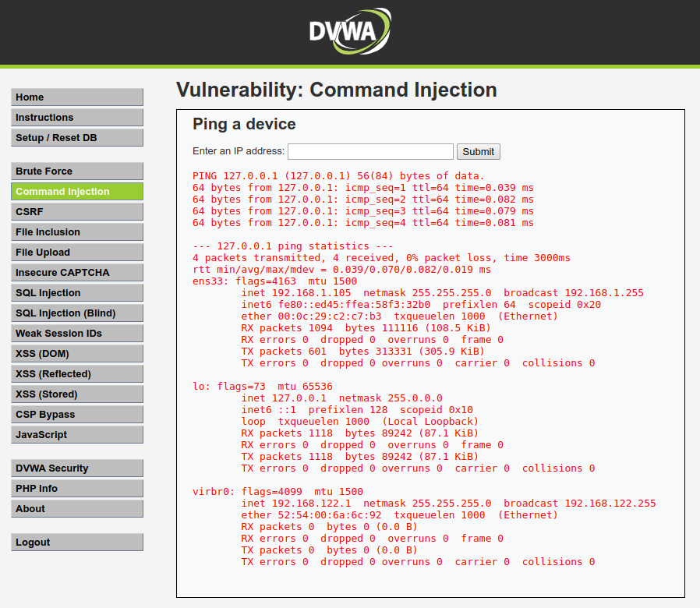700x608 pixels.
Task: Navigate to XSS (DOM)
Action: 77,354
